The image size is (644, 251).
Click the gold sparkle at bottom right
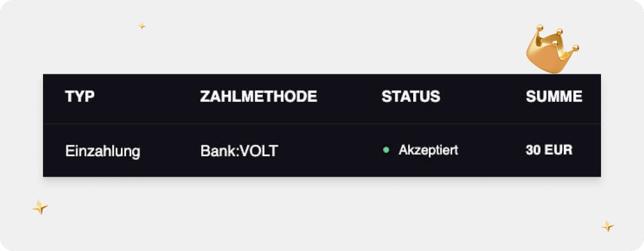607,226
